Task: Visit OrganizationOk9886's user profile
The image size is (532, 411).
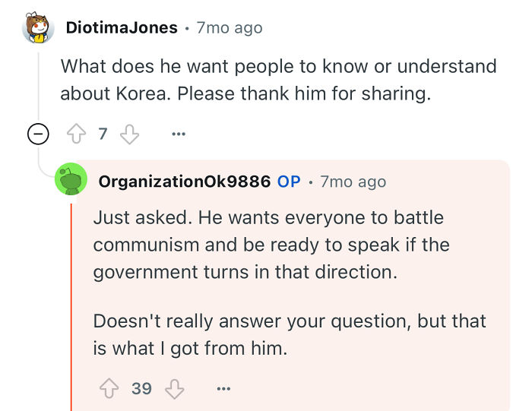Action: (x=184, y=182)
